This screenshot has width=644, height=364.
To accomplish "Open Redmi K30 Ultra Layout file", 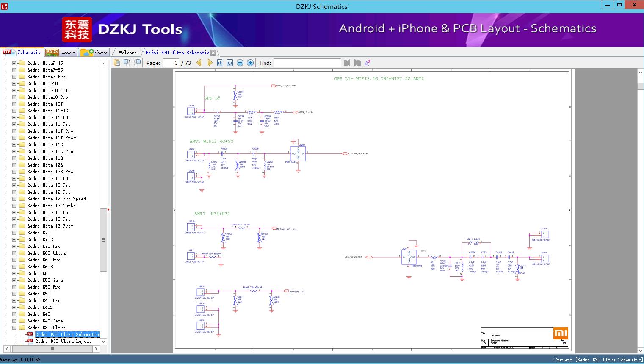I will coord(63,341).
